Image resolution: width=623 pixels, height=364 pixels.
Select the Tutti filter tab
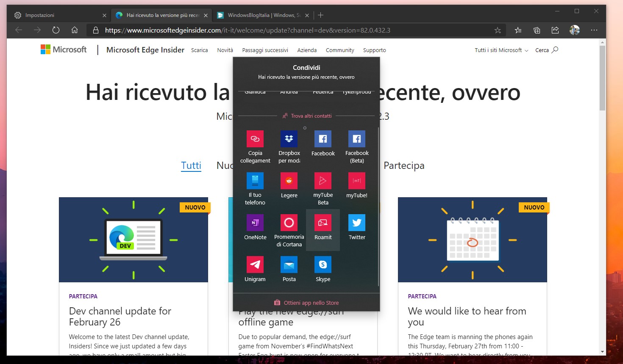pos(191,165)
